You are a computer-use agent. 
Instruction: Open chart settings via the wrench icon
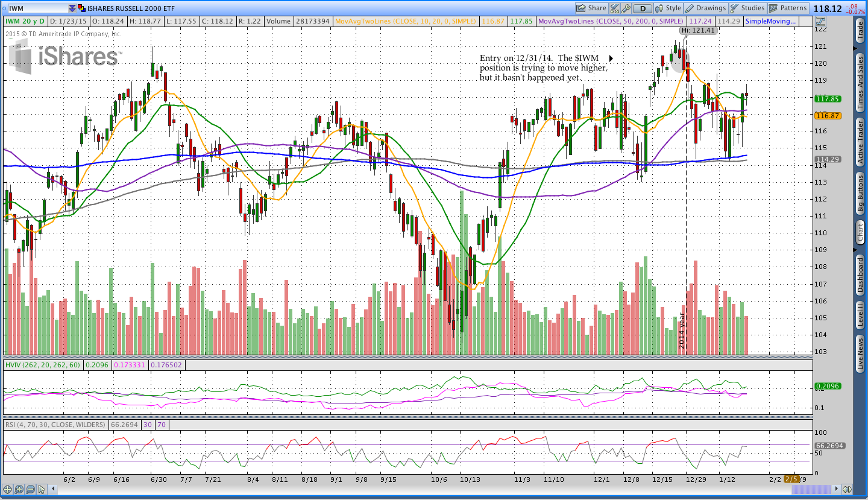(x=626, y=8)
